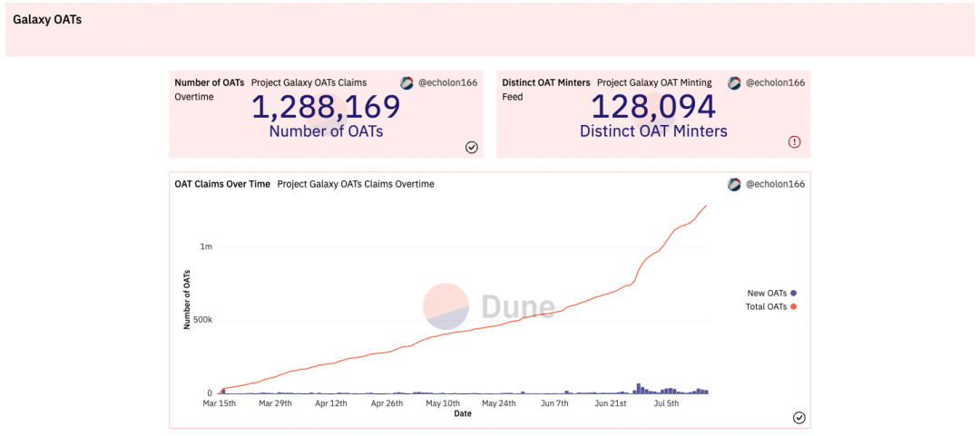Click the Galaxy OATs section heading
Screen dimensions: 980x436
click(x=47, y=19)
